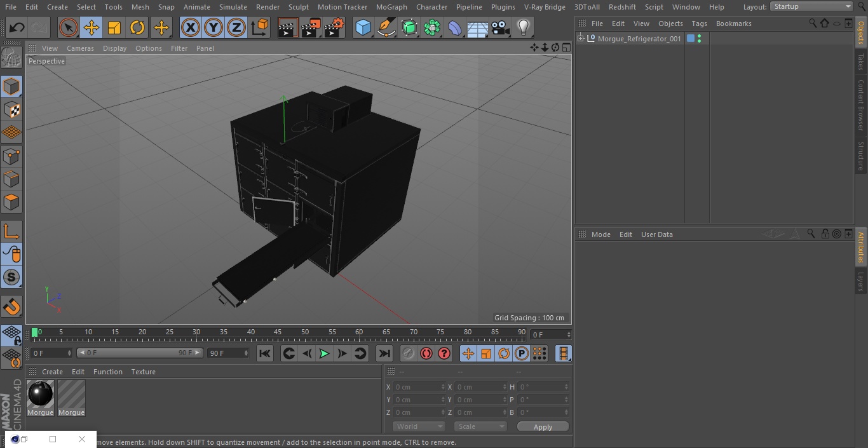Select the black Morgue material swatch
The width and height of the screenshot is (868, 448).
(x=41, y=394)
